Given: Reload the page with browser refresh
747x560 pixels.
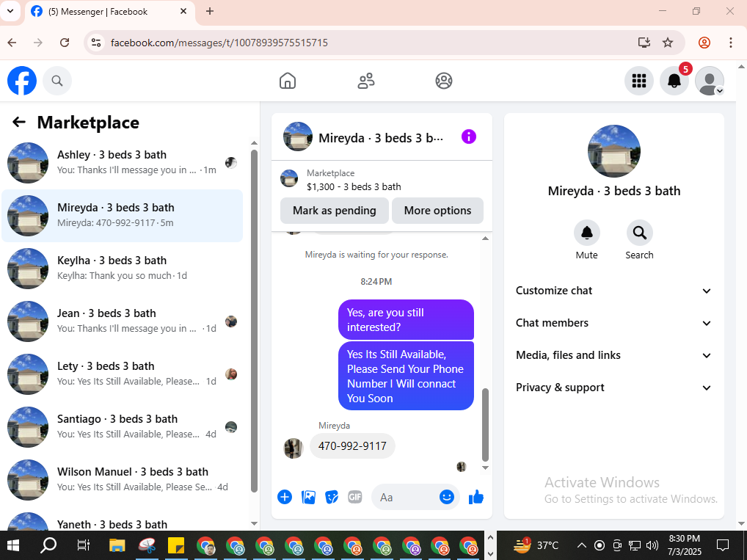Looking at the screenshot, I should point(65,43).
